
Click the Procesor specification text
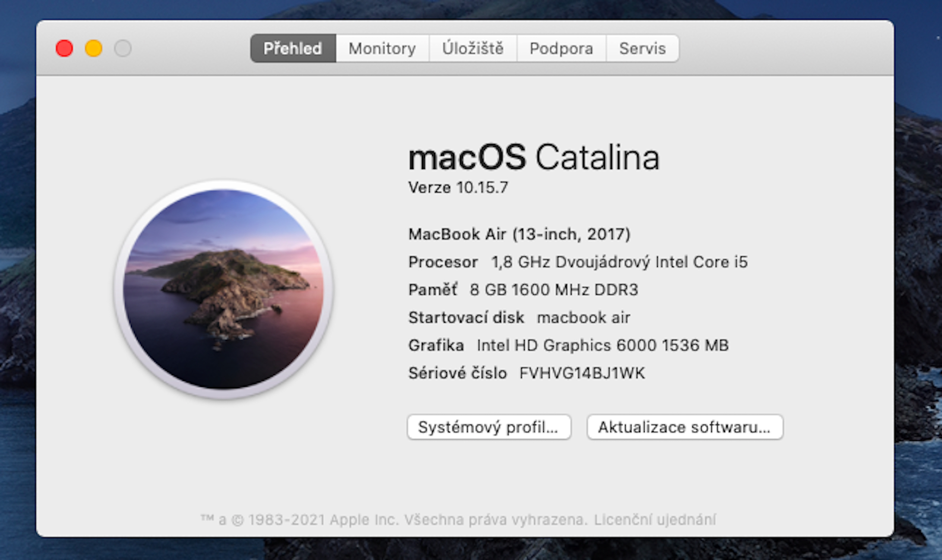577,262
